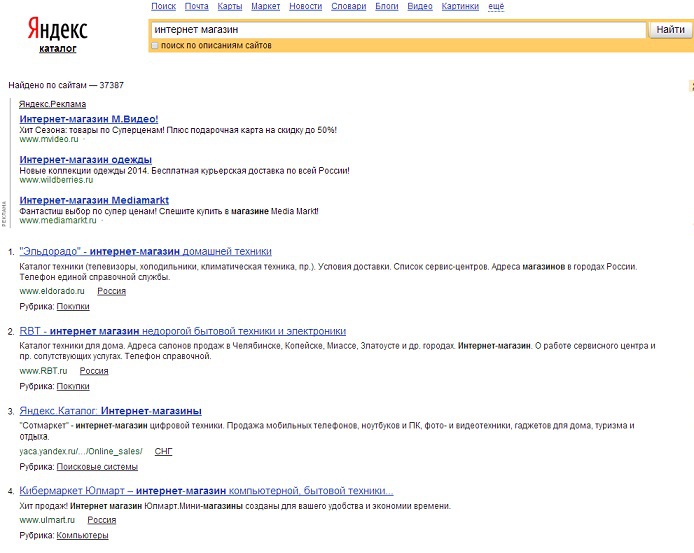
Task: Open Интернет-магазин М.Видео! ad
Action: (89, 119)
